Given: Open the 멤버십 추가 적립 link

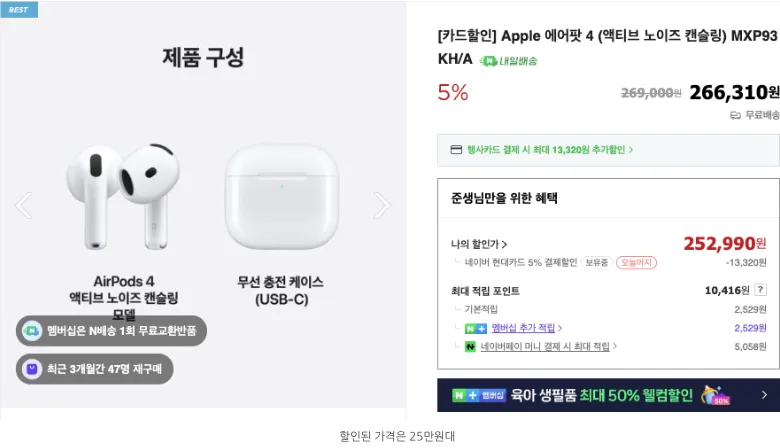Looking at the screenshot, I should (x=523, y=328).
